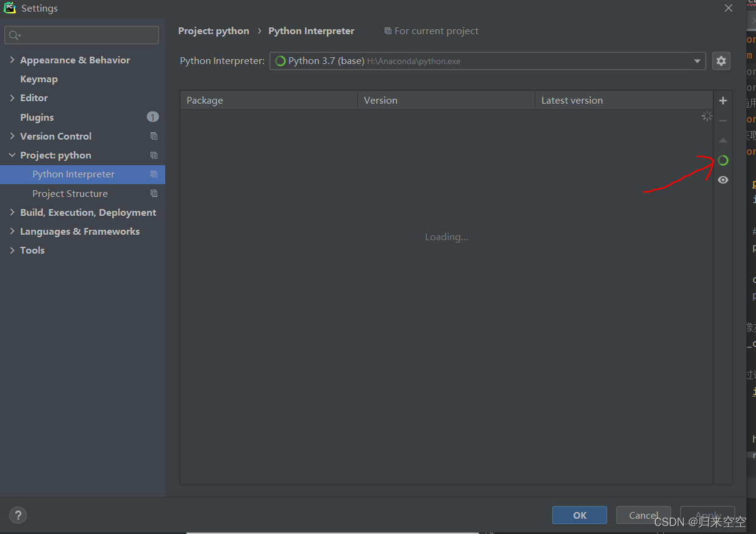Focus the settings search field
This screenshot has width=756, height=534.
(82, 35)
